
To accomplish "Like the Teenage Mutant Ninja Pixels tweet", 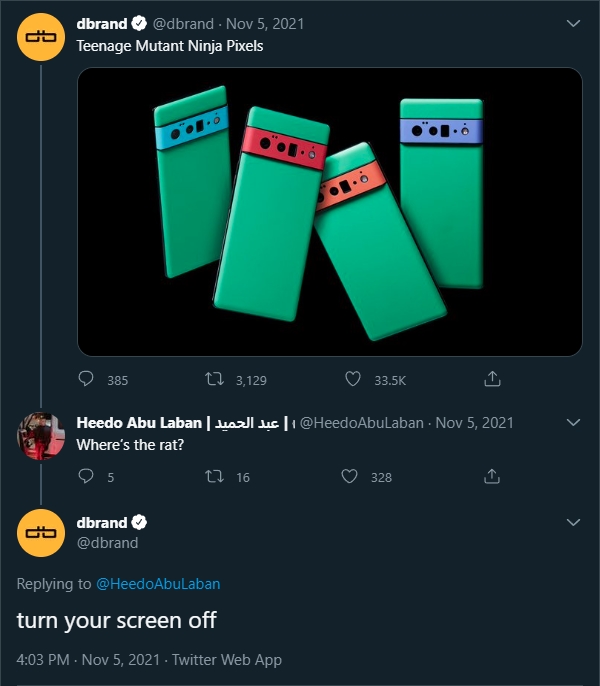I will (352, 379).
